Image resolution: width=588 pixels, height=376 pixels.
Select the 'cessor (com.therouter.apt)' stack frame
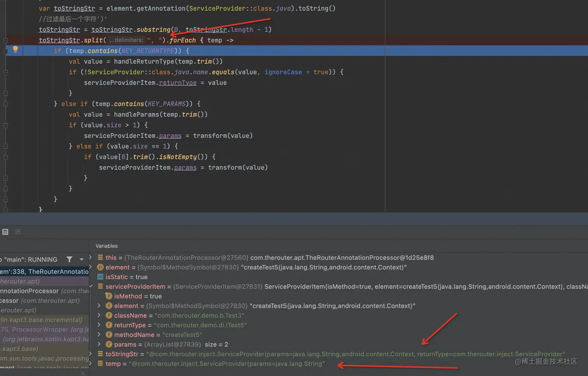44,301
